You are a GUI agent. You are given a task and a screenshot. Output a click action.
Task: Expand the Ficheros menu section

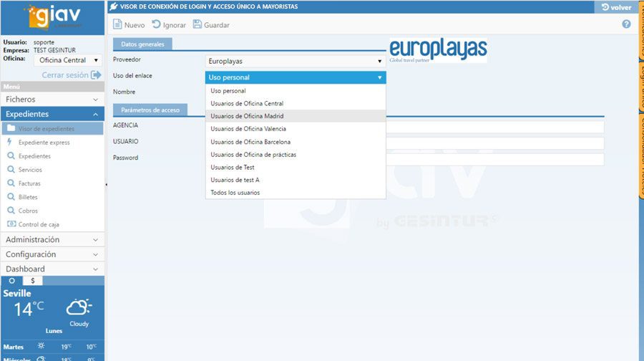[x=52, y=99]
